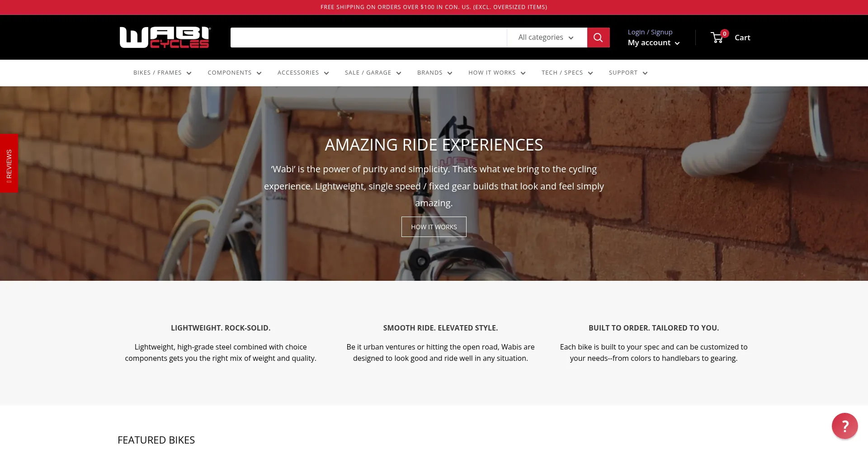The height and width of the screenshot is (449, 868).
Task: Click inside the product search field
Action: point(368,38)
